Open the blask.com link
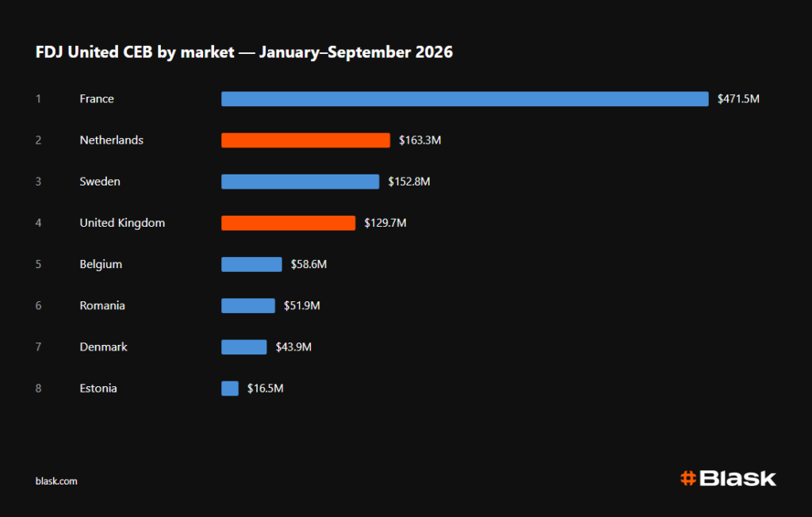This screenshot has width=812, height=517. pos(56,481)
